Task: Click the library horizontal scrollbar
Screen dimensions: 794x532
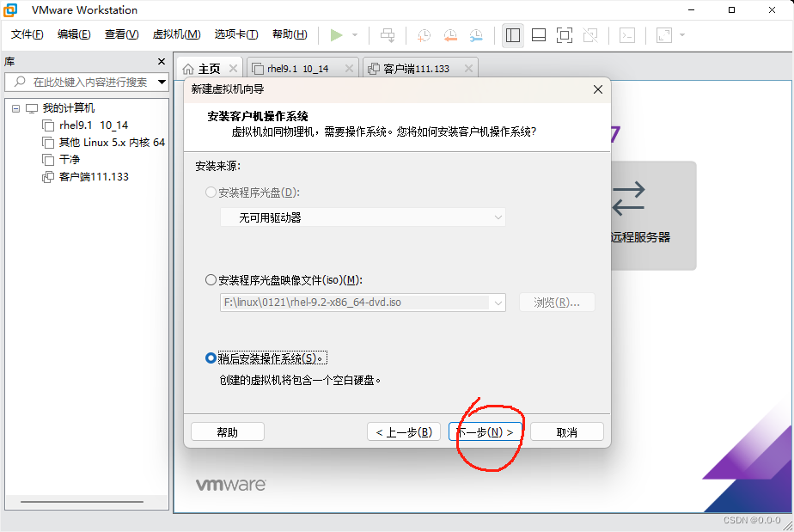Action: [x=82, y=502]
